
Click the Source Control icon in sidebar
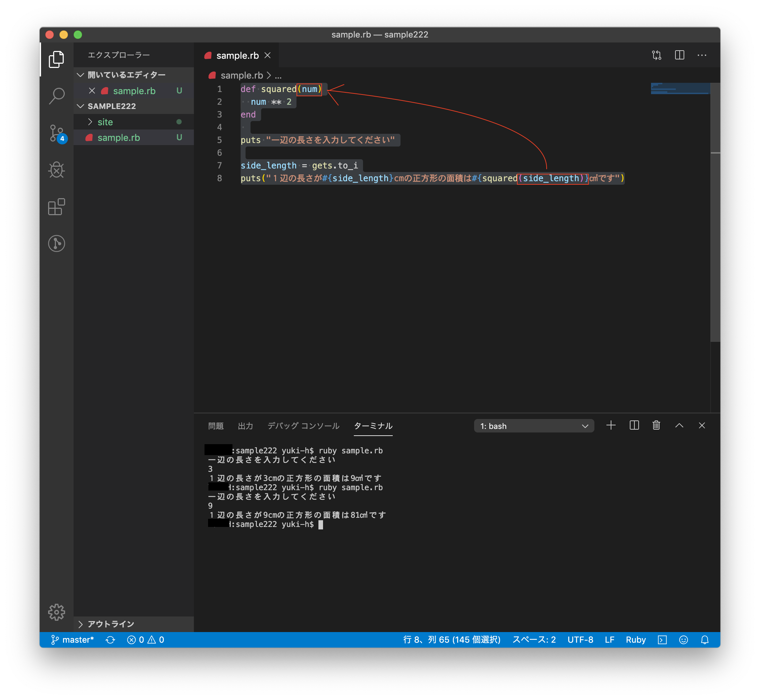coord(56,132)
